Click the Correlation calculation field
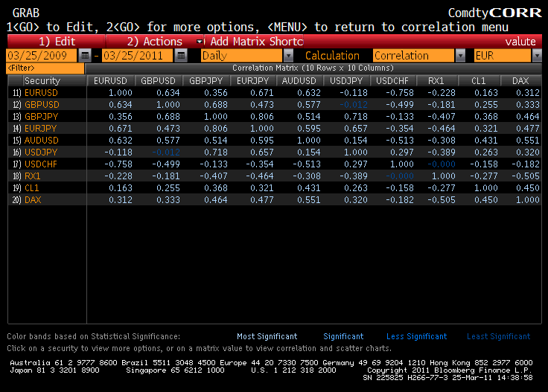 pyautogui.click(x=414, y=56)
